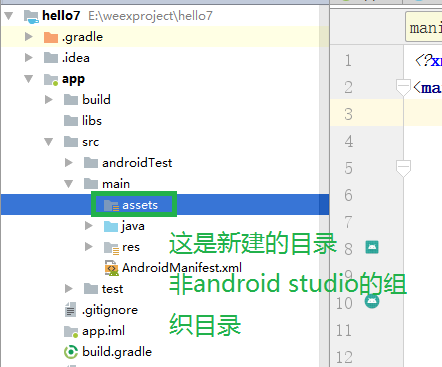Toggle the code fold marker on line 5
Image resolution: width=442 pixels, height=367 pixels.
click(x=403, y=168)
